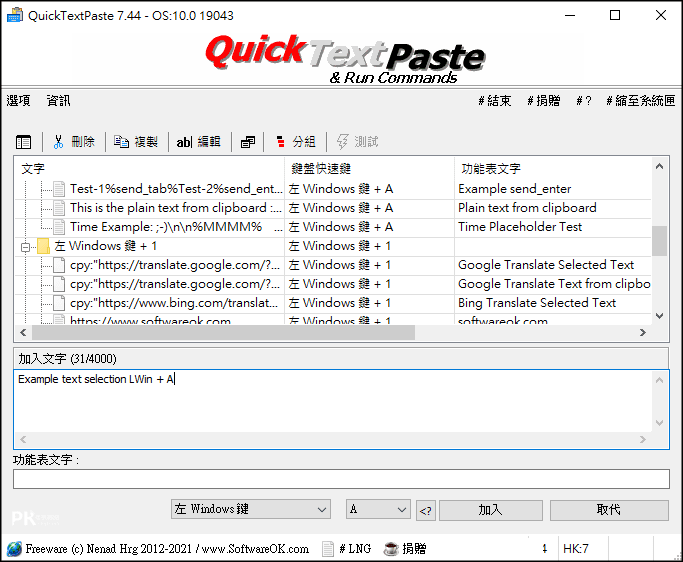Click the 加入 (Add) button

[x=491, y=510]
